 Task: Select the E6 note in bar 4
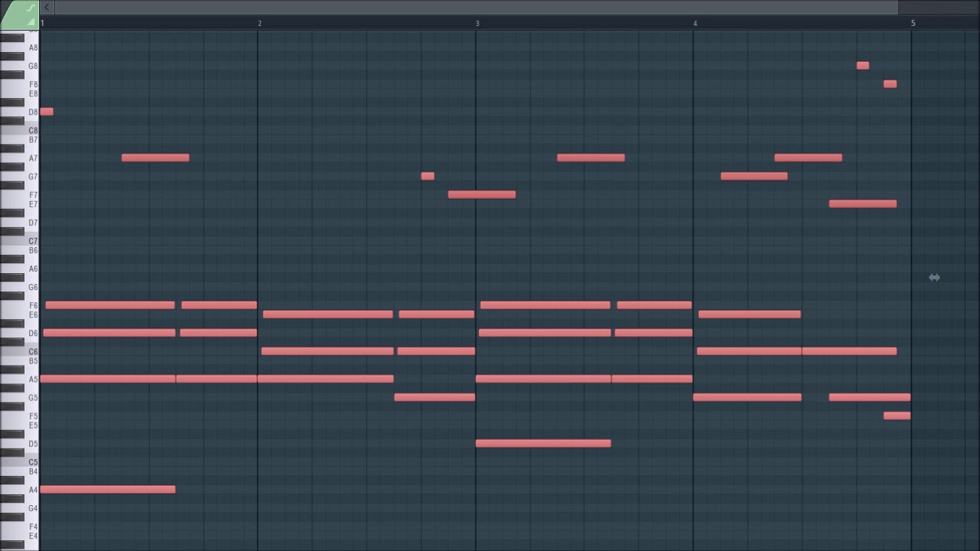(x=750, y=315)
